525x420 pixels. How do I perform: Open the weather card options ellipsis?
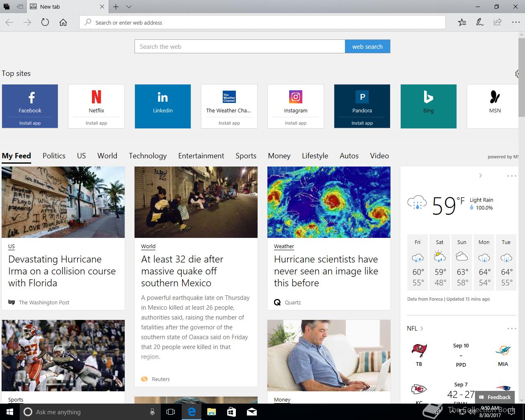click(511, 176)
